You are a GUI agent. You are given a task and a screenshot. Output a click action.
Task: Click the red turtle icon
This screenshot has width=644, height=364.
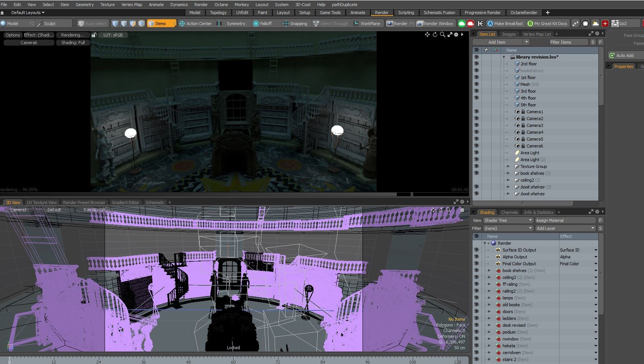471,23
